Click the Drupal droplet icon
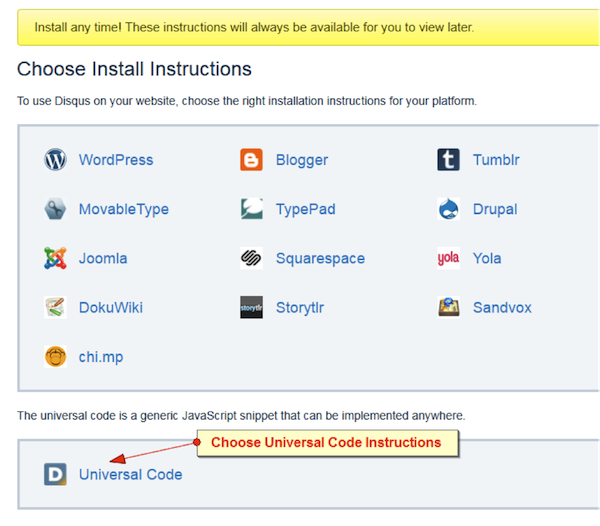Viewport: 600px width, 526px height. 448,209
